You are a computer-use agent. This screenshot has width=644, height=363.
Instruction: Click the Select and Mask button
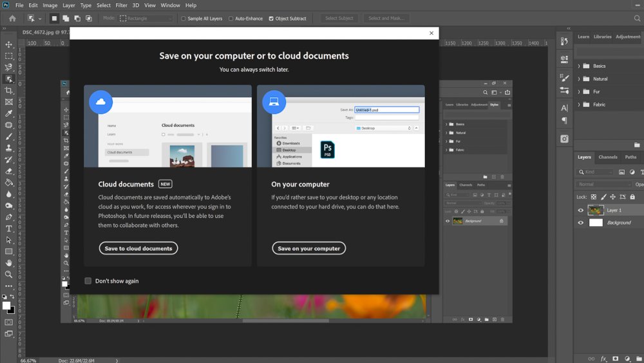coord(386,18)
